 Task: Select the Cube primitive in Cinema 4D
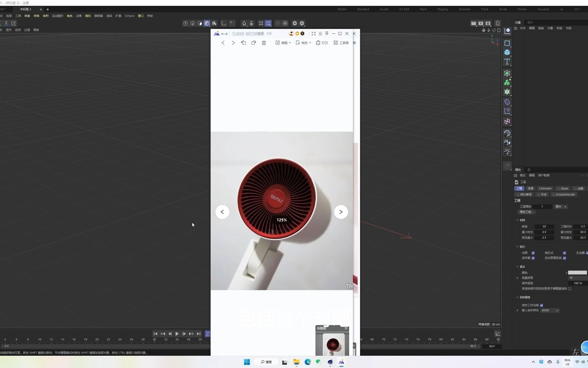click(x=507, y=52)
